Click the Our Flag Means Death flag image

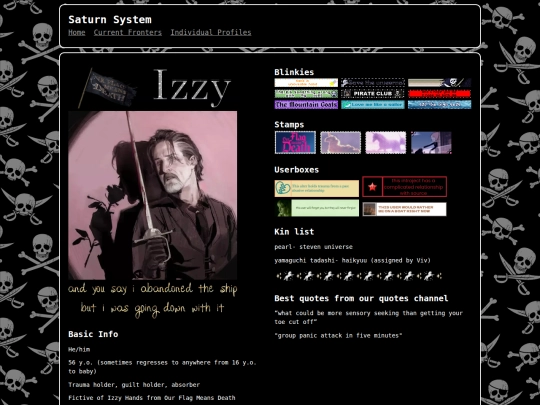[107, 89]
